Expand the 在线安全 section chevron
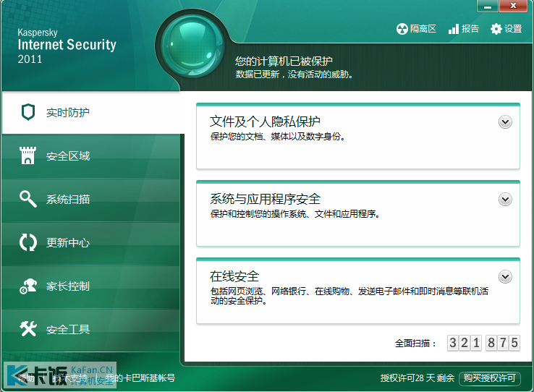 pyautogui.click(x=505, y=277)
